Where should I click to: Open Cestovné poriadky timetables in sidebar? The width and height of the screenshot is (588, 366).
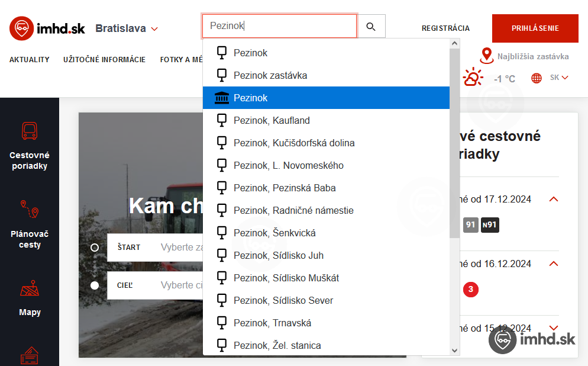30,146
